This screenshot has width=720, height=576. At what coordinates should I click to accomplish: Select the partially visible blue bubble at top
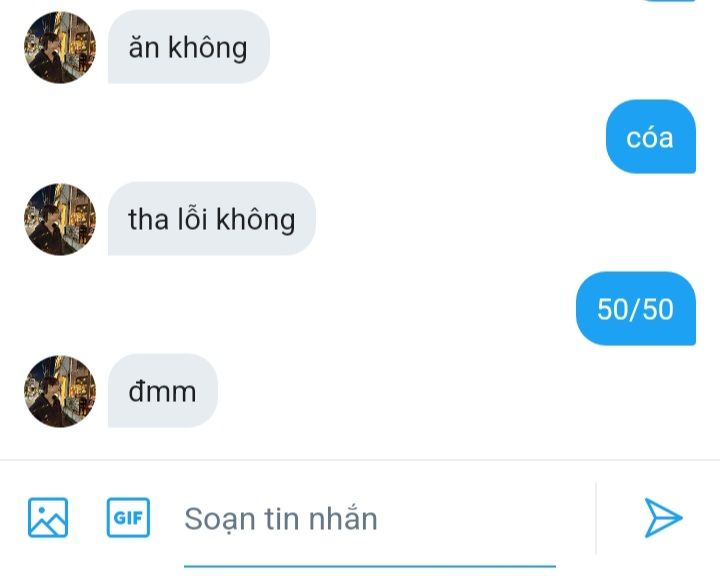669,1
